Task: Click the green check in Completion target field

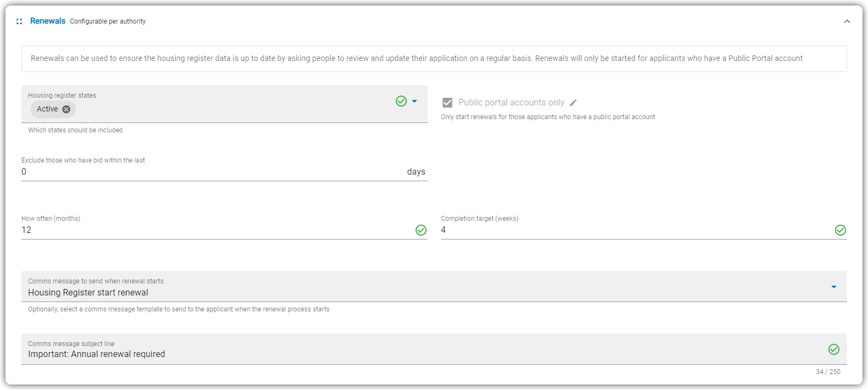Action: 841,230
